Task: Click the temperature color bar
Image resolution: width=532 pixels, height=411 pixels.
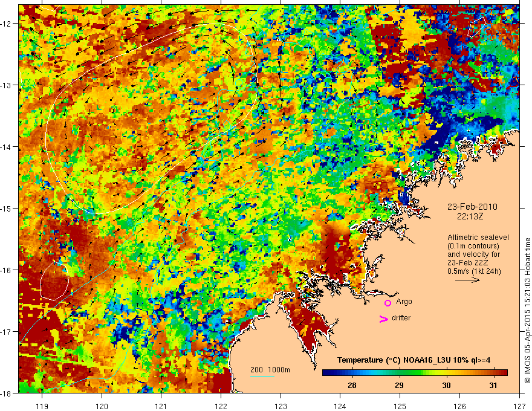Action: pos(415,372)
